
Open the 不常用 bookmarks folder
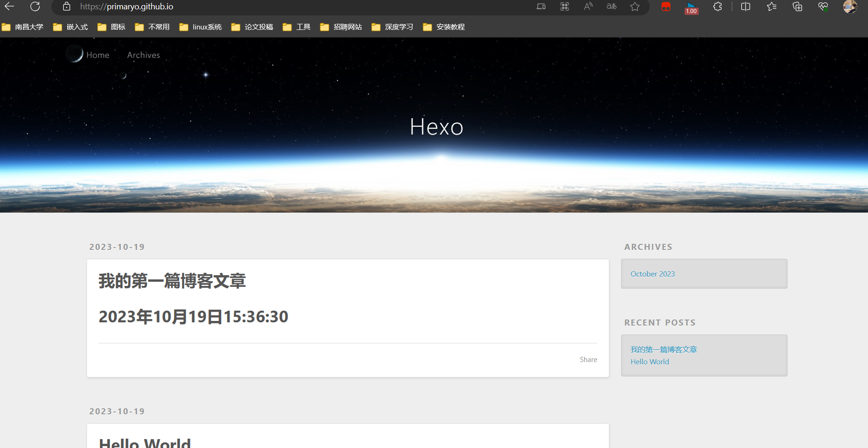coord(152,27)
